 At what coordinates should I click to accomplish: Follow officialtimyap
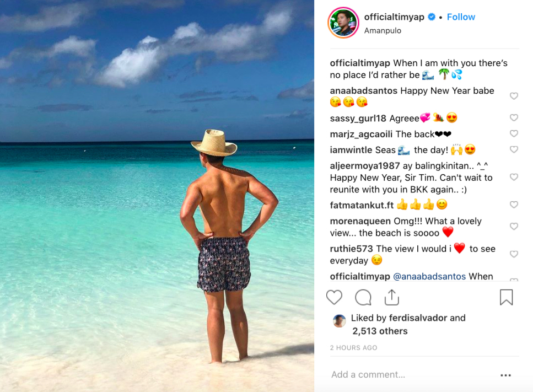(x=461, y=17)
